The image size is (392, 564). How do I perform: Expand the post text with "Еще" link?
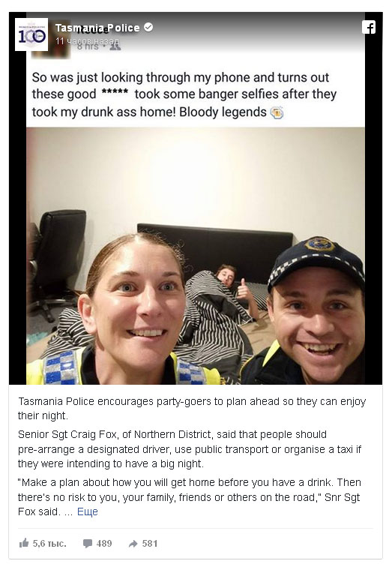pos(87,511)
